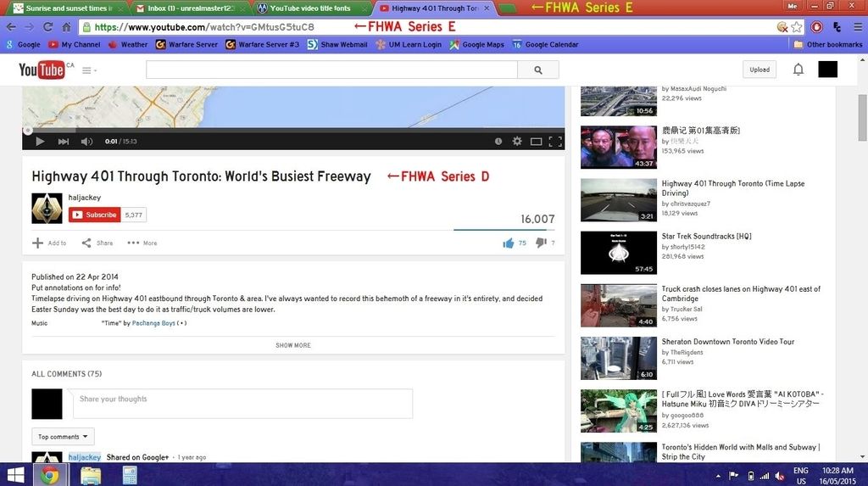
Task: Switch to the Inbox Gmail tab
Action: [x=190, y=8]
